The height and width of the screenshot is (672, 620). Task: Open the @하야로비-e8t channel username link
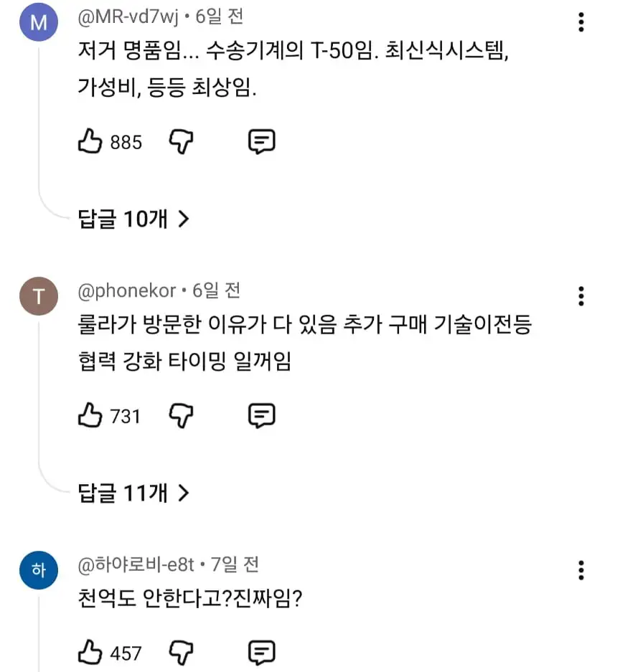tap(136, 564)
